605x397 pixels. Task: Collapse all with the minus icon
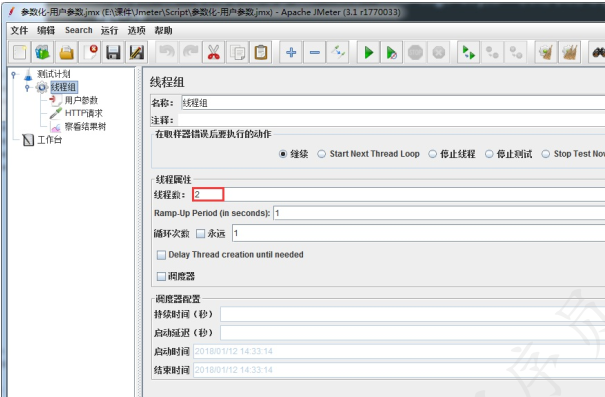click(x=314, y=52)
